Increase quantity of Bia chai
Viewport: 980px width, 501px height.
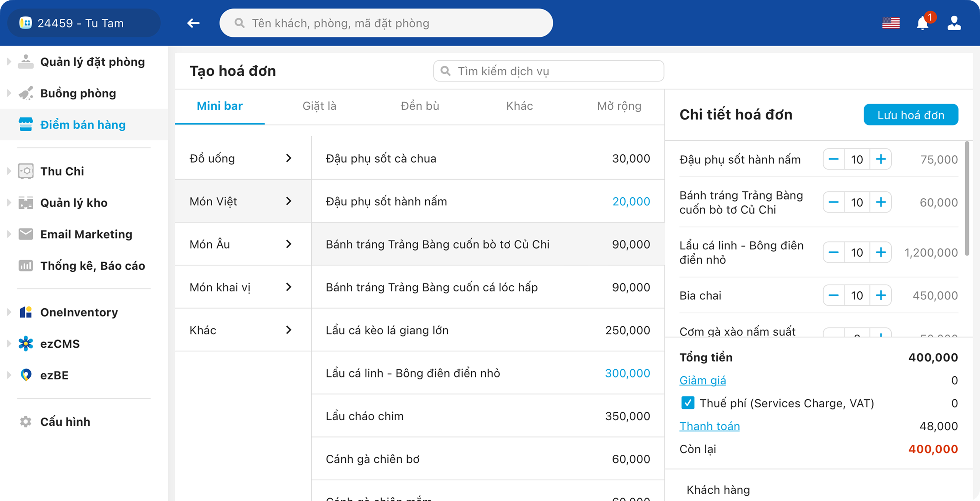coord(880,295)
